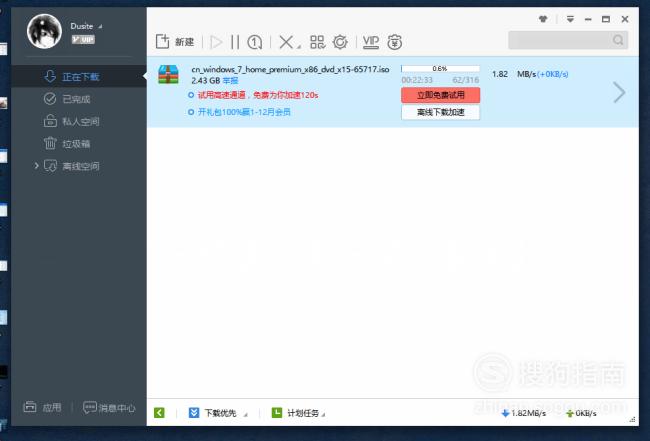The image size is (650, 441).
Task: Expand the Dusite username dropdown
Action: (x=100, y=27)
